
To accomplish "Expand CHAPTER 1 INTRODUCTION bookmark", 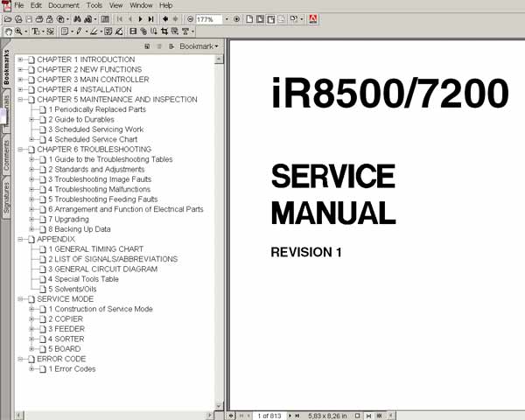I will pyautogui.click(x=20, y=59).
